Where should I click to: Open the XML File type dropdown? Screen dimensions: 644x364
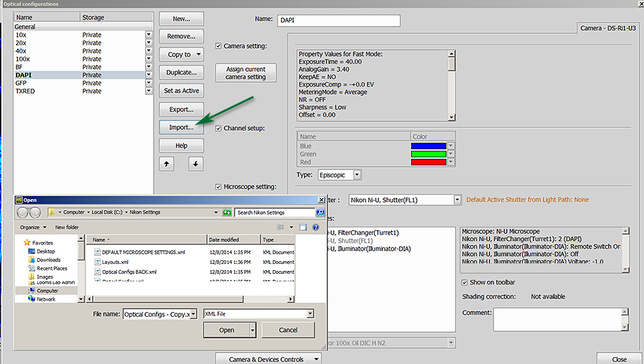(x=310, y=314)
